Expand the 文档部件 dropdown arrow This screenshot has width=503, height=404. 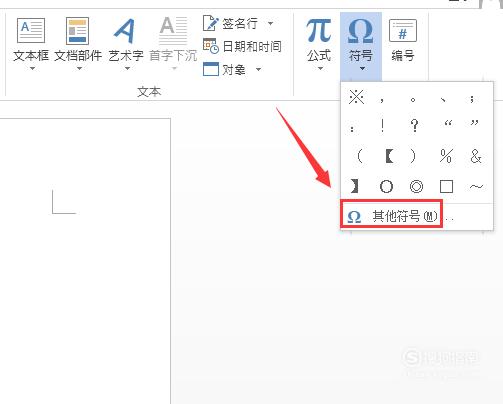click(79, 68)
